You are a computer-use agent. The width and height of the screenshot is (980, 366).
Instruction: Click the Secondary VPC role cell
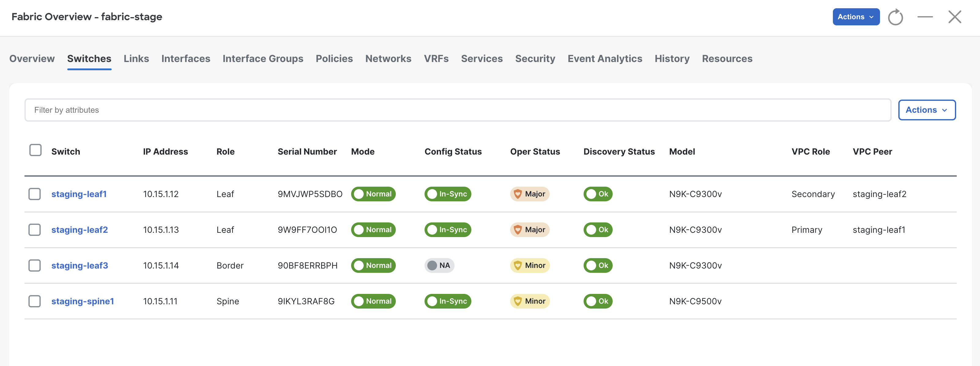pos(813,194)
